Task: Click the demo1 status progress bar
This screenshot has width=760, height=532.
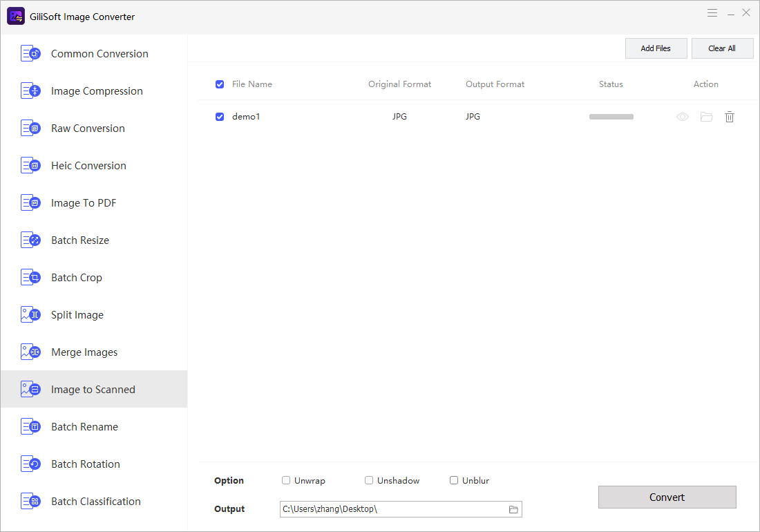Action: coord(611,117)
